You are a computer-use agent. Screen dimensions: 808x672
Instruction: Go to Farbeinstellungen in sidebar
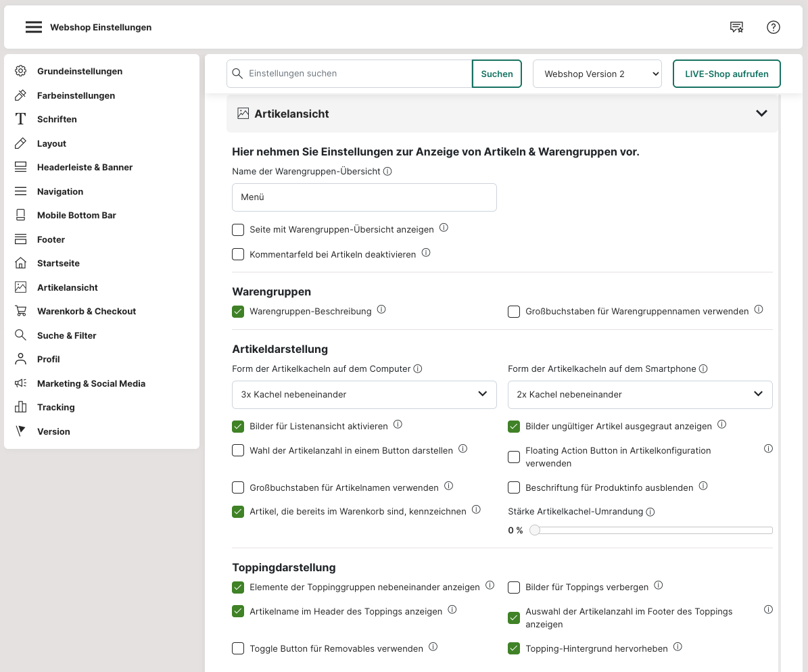[76, 95]
